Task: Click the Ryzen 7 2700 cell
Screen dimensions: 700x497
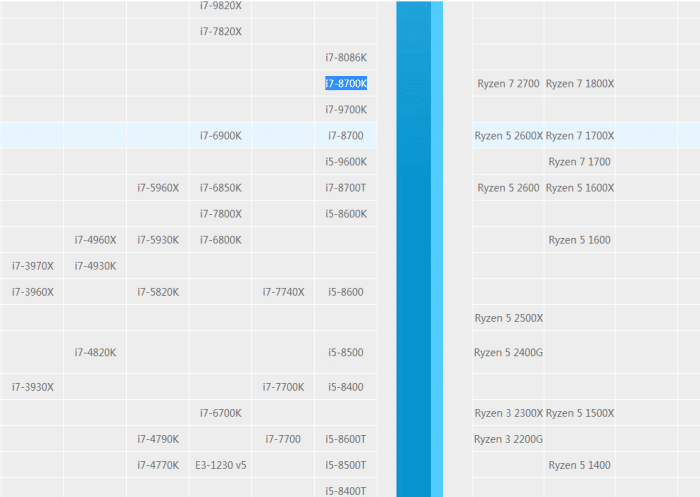Action: (x=508, y=84)
